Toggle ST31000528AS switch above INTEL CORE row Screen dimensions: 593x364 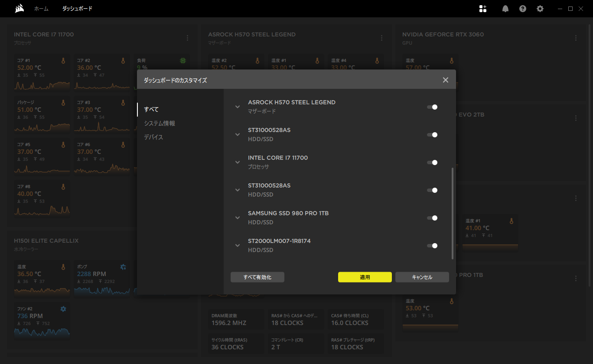point(432,135)
